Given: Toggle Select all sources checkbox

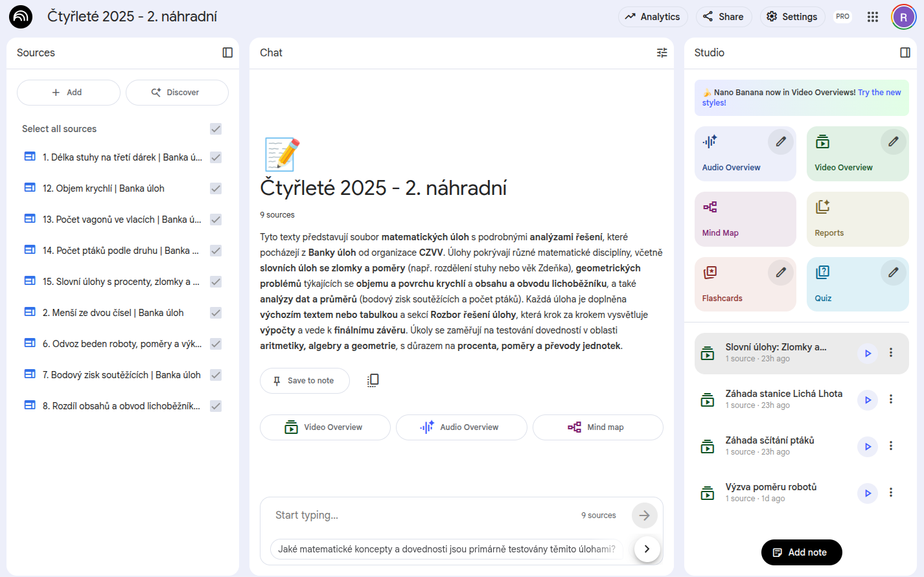Looking at the screenshot, I should (x=216, y=129).
